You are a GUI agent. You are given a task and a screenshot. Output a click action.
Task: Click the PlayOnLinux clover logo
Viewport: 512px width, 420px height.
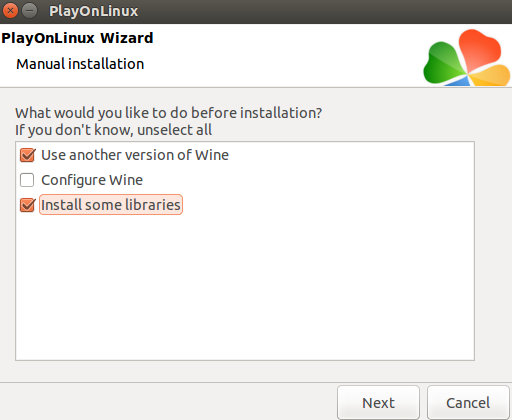pos(467,57)
